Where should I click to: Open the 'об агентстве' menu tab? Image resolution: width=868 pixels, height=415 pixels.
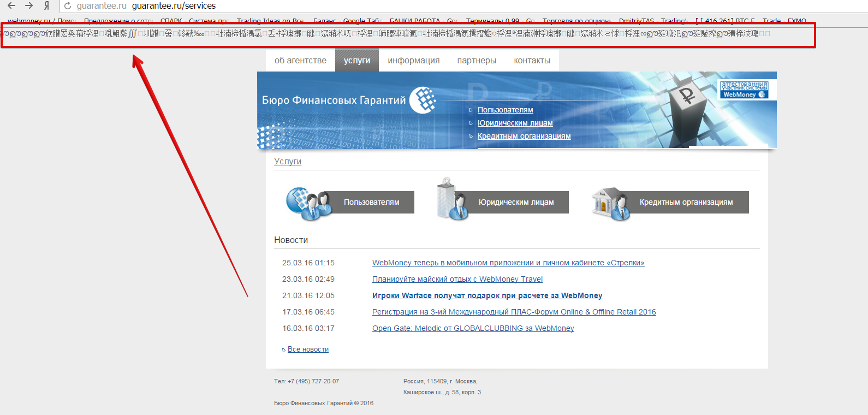pyautogui.click(x=300, y=61)
